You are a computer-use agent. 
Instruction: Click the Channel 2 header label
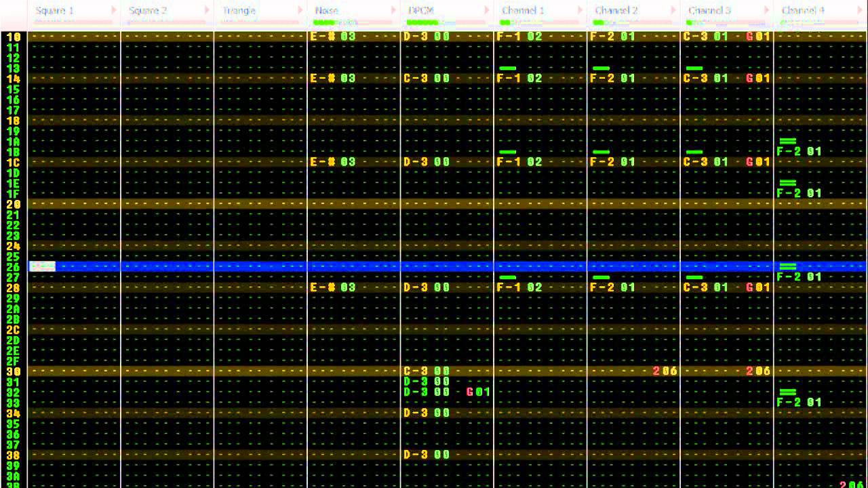point(616,11)
